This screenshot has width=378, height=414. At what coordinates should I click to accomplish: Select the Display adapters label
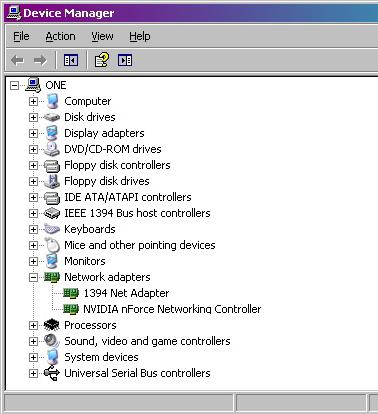pos(104,133)
